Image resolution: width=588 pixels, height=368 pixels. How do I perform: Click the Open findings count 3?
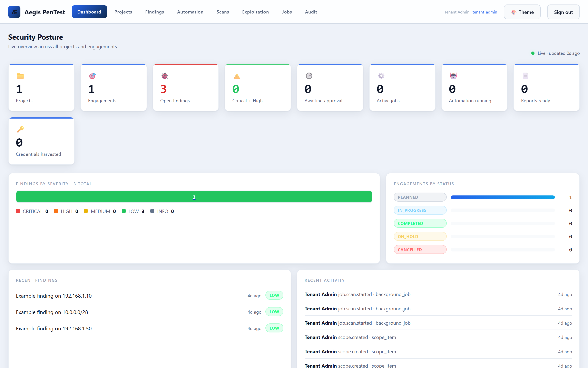click(164, 89)
